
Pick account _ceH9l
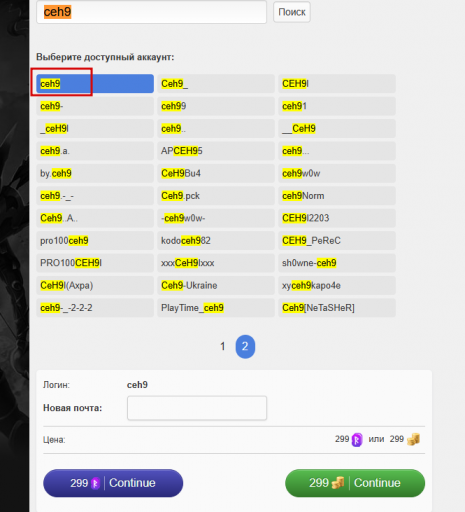pos(95,128)
